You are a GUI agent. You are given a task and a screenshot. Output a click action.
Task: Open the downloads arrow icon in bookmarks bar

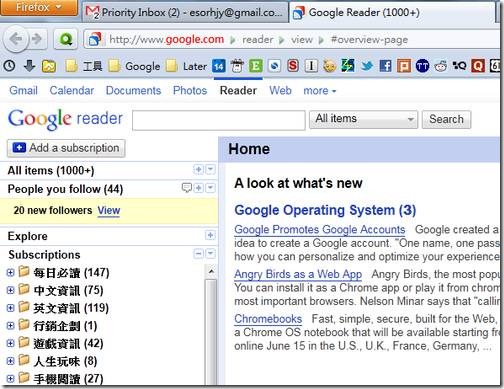tap(30, 66)
